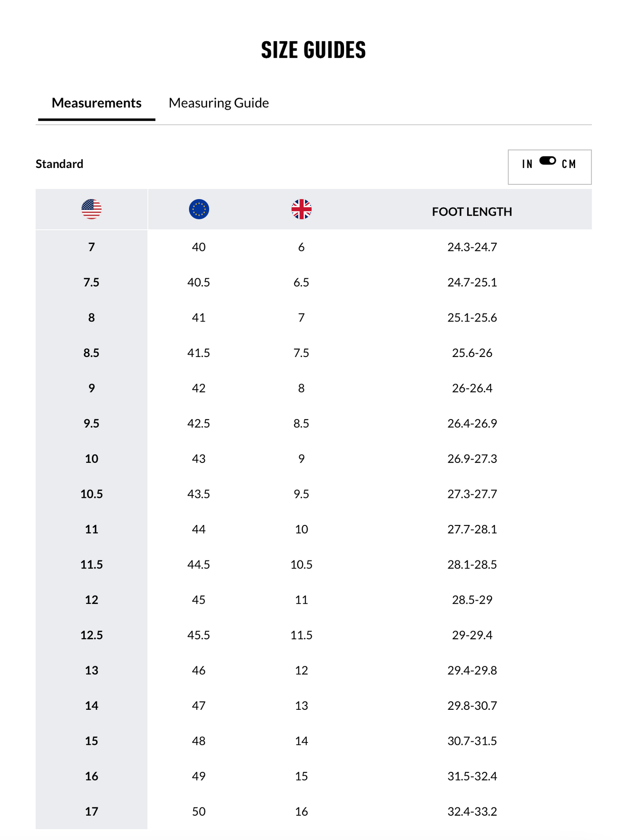The width and height of the screenshot is (625, 840).
Task: Open the Measurements tab
Action: point(96,103)
